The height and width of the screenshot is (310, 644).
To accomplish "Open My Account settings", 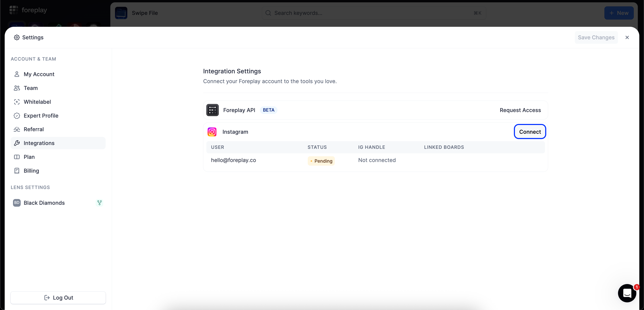I will 58,74.
